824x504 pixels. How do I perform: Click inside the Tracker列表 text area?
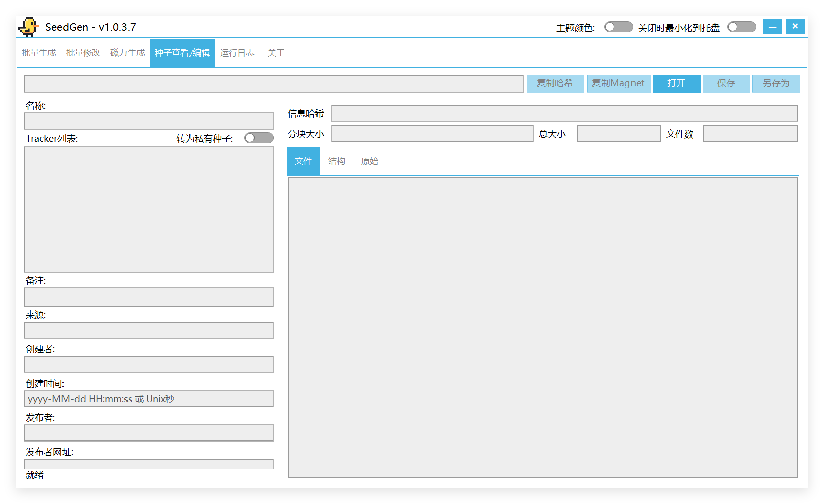coord(149,209)
